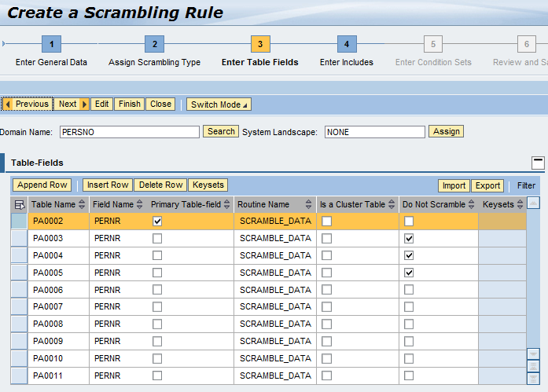Click the table select-all settings icon
Image resolution: width=548 pixels, height=392 pixels.
coord(20,204)
